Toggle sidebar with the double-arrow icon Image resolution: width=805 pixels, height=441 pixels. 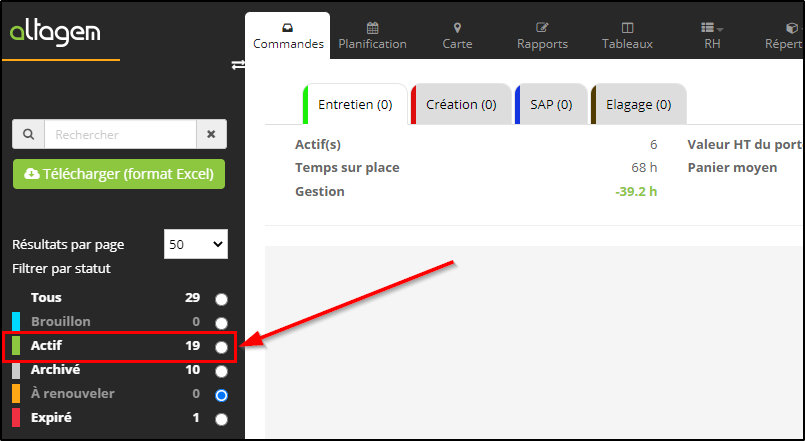tap(238, 64)
